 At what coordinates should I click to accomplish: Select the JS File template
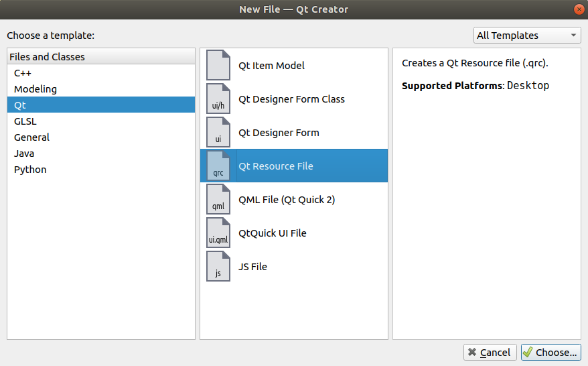pyautogui.click(x=294, y=266)
